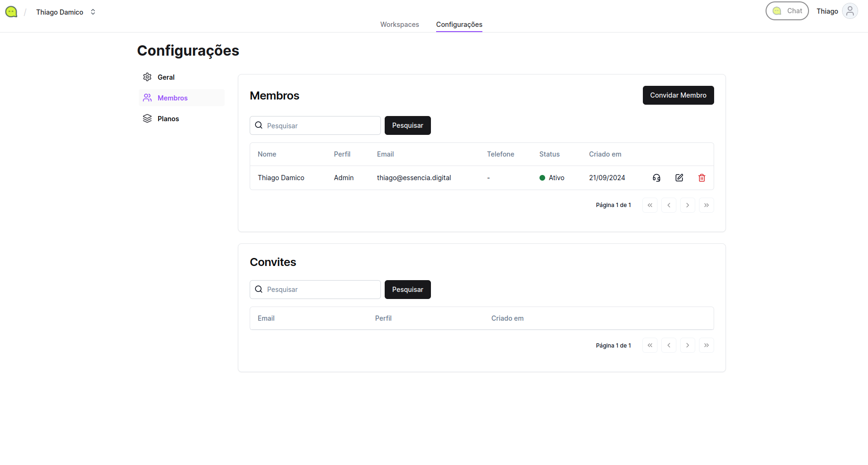Open the Chat button in header
The height and width of the screenshot is (465, 868).
click(787, 11)
